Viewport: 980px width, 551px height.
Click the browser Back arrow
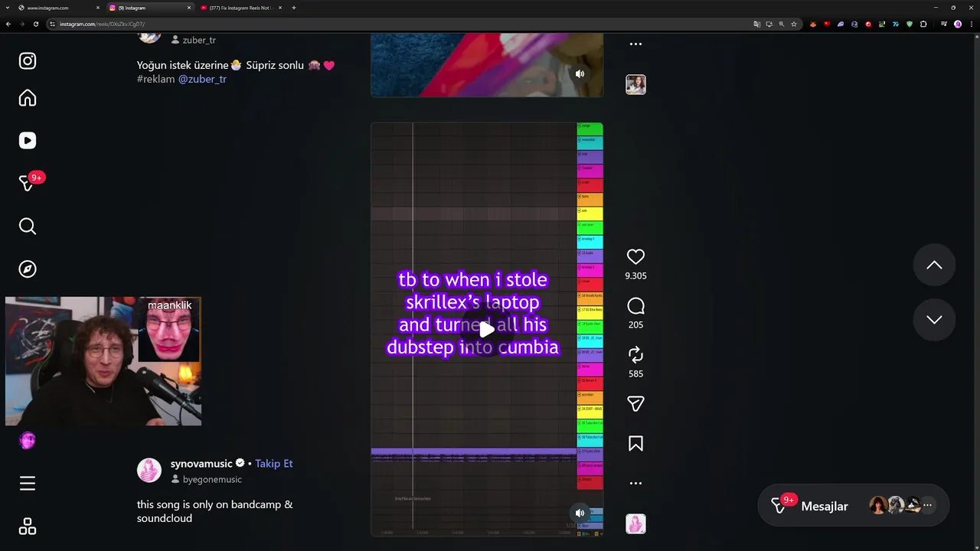pyautogui.click(x=8, y=24)
